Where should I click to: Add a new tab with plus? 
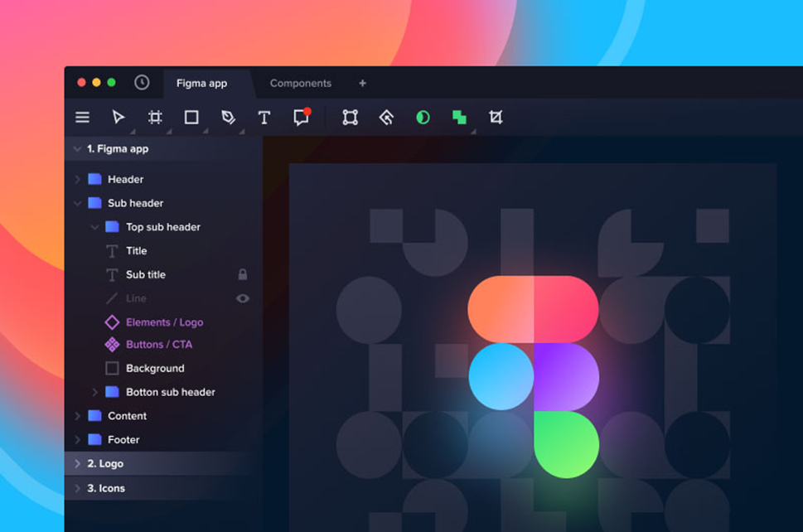(363, 83)
